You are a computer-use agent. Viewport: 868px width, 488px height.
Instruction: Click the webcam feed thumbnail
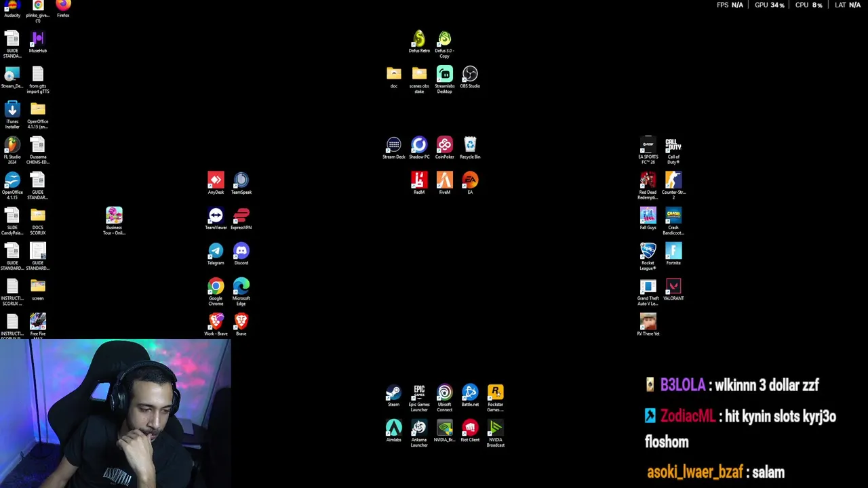click(x=115, y=413)
